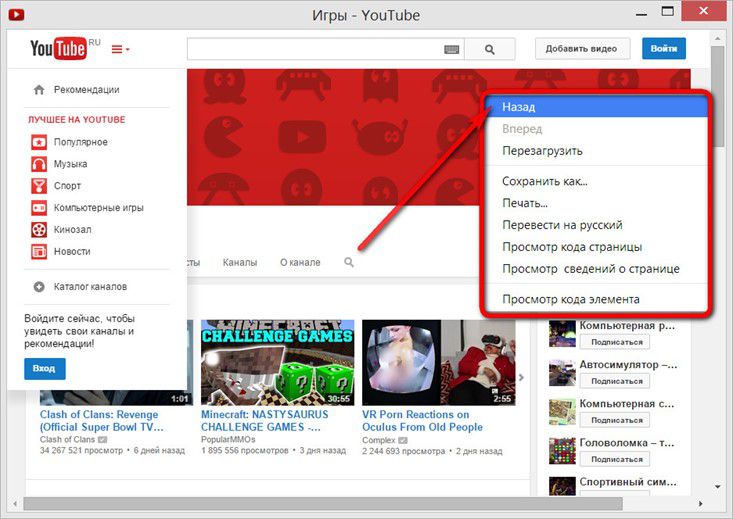Open Спорт in the sidebar
The height and width of the screenshot is (519, 733).
67,186
